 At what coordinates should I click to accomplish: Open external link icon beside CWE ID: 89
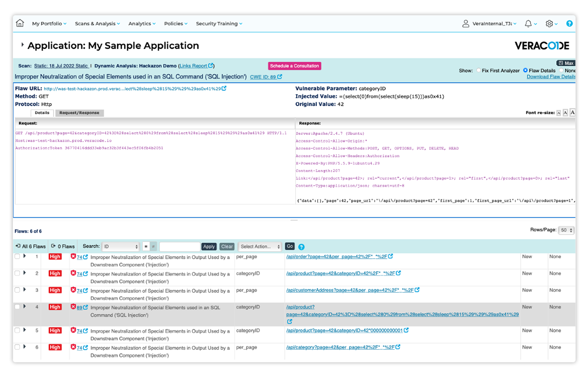(x=280, y=77)
